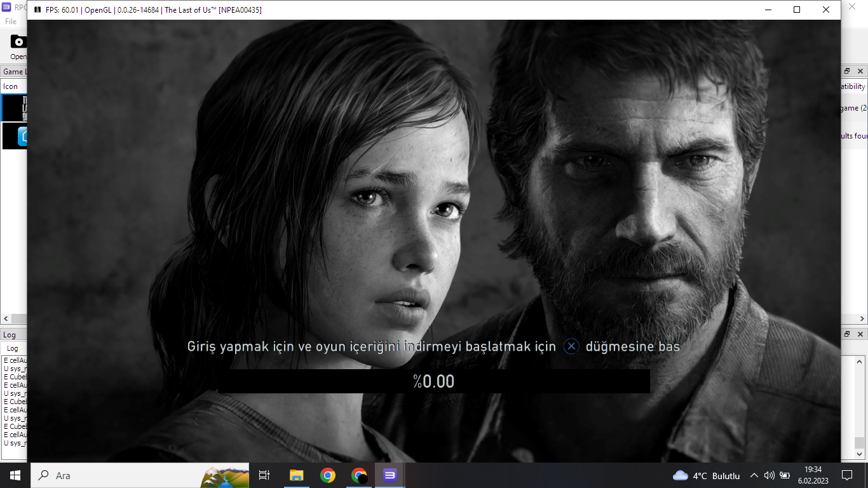
Task: Click the RPCS3 taskbar icon
Action: [390, 475]
